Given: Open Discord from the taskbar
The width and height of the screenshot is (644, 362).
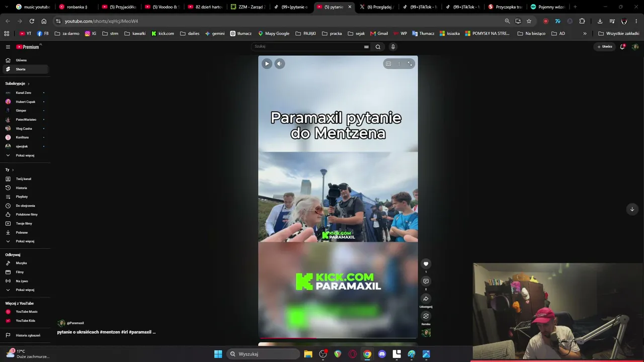Looking at the screenshot, I should click(x=382, y=354).
